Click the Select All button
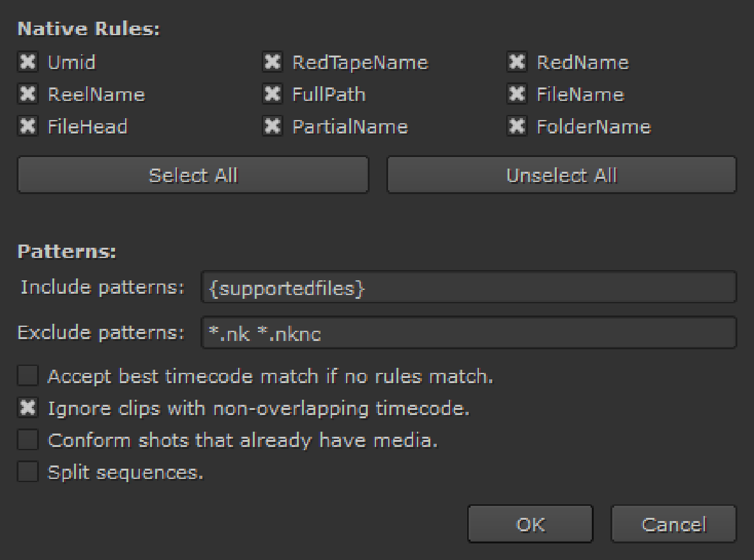Screen dimensions: 754x560 (193, 175)
